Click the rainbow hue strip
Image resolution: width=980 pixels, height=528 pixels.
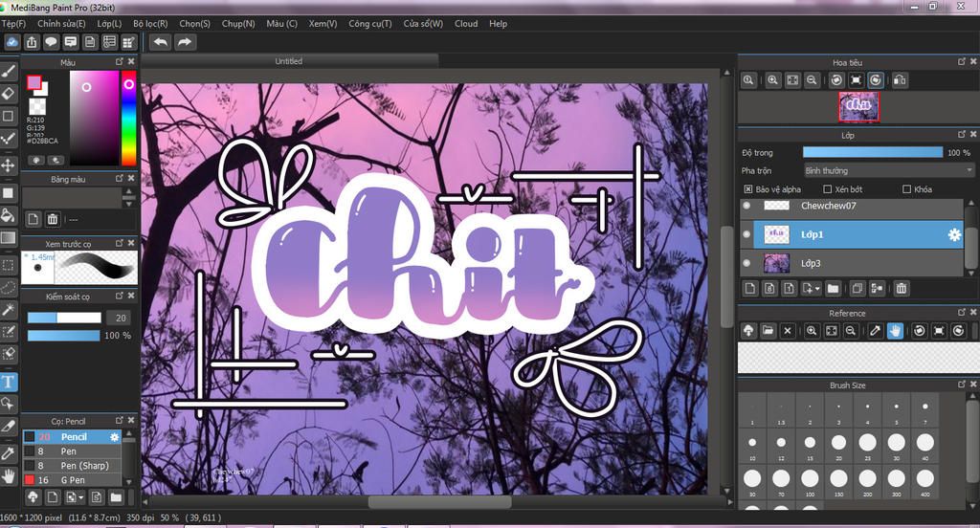coord(128,118)
